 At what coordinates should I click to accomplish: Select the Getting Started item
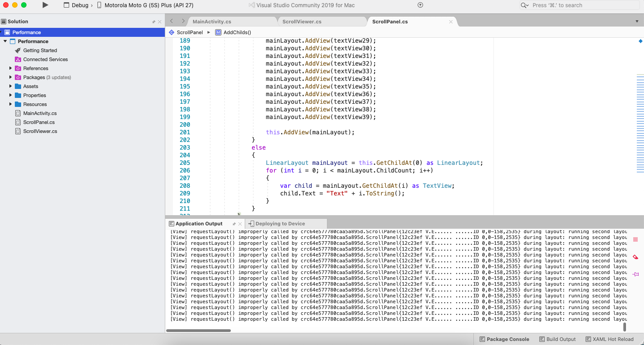(39, 50)
